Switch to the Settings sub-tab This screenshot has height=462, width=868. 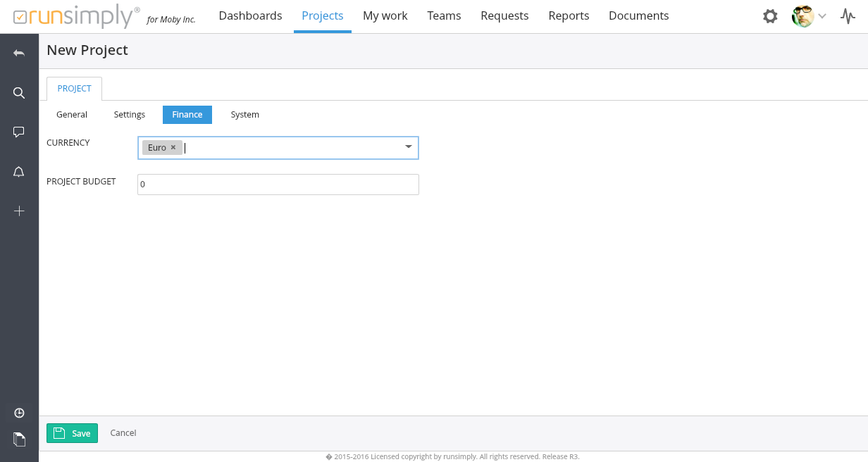pyautogui.click(x=130, y=115)
